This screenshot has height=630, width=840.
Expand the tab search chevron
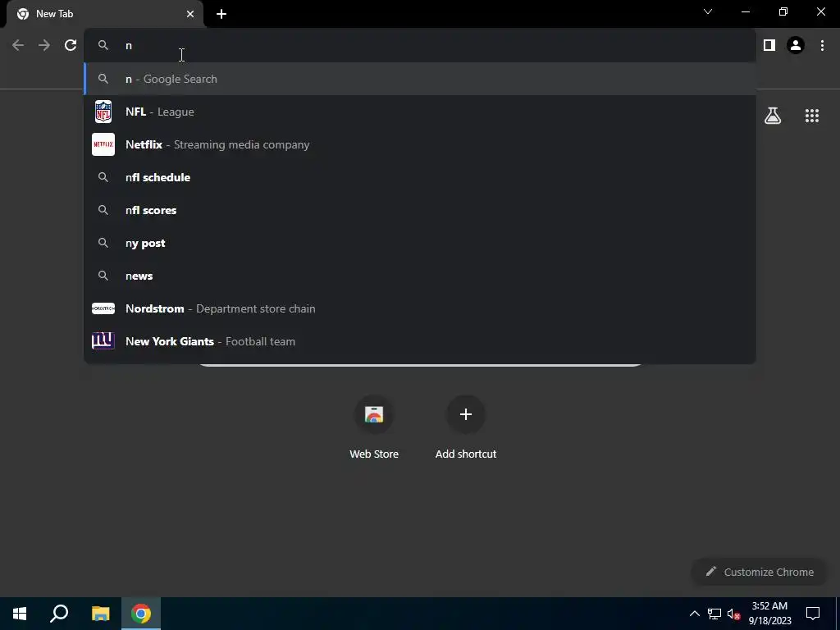click(x=708, y=11)
